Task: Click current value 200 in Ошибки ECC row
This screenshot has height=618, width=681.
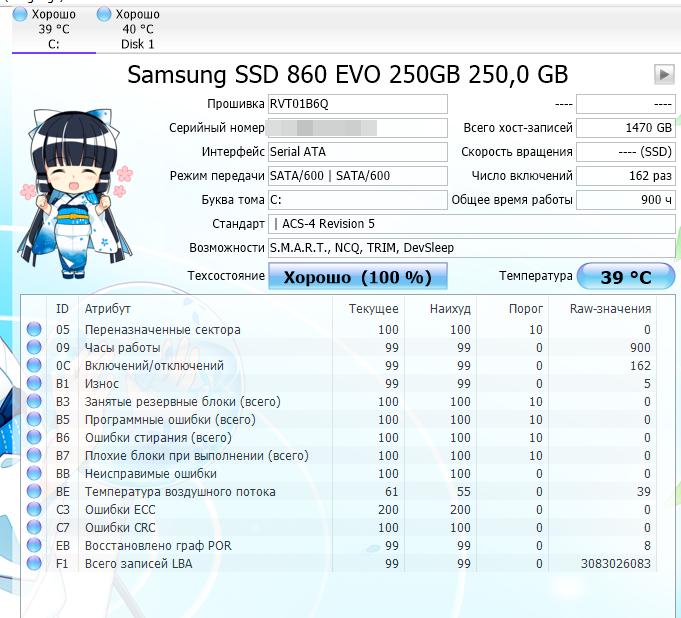Action: pyautogui.click(x=388, y=510)
